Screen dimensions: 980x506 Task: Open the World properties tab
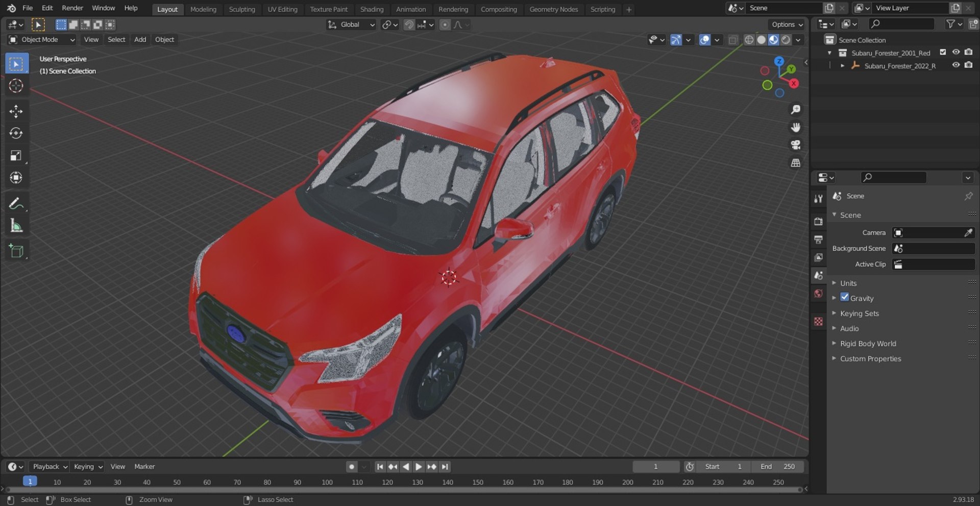tap(819, 293)
